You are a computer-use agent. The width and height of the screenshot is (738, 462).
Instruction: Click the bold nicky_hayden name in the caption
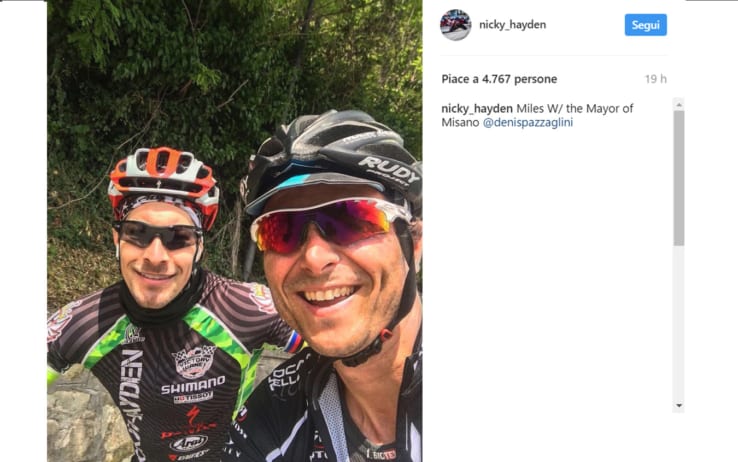(477, 109)
